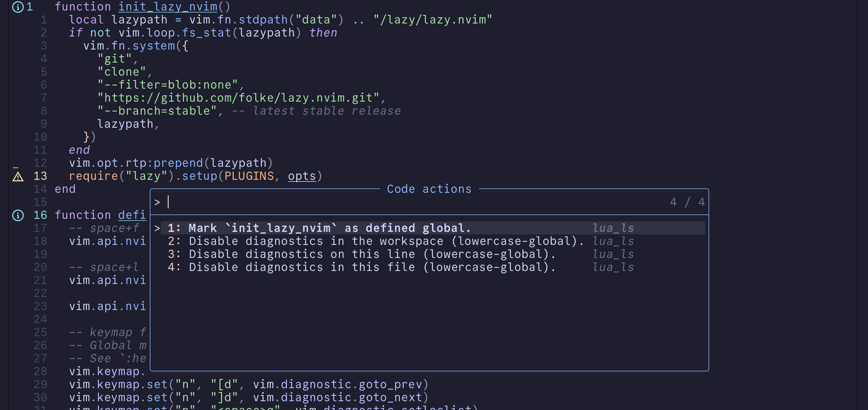Click the lua_ls source label on the first action
Screen dimensions: 868x410
coord(613,228)
